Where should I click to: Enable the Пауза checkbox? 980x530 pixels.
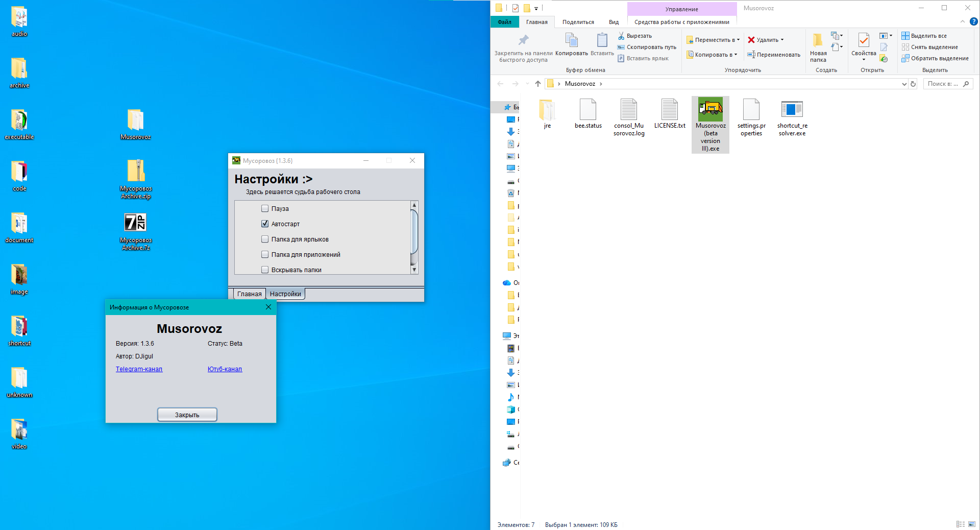point(265,208)
